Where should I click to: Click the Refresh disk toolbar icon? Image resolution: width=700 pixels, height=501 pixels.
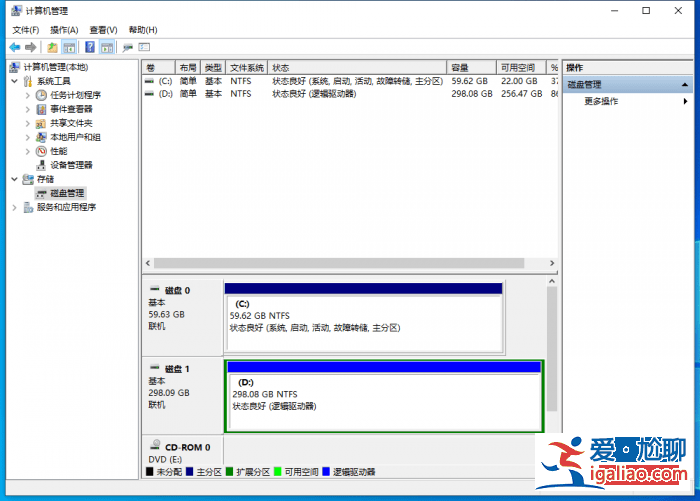coord(128,47)
